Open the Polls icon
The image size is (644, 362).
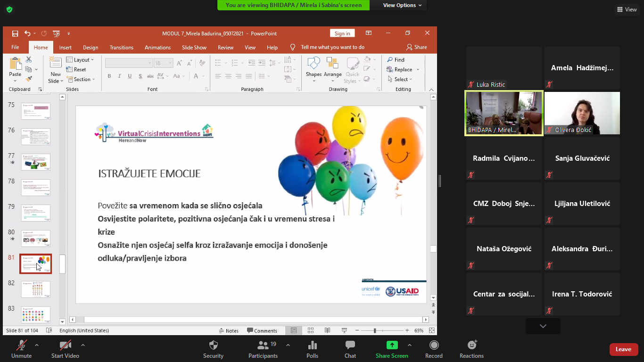(x=312, y=345)
